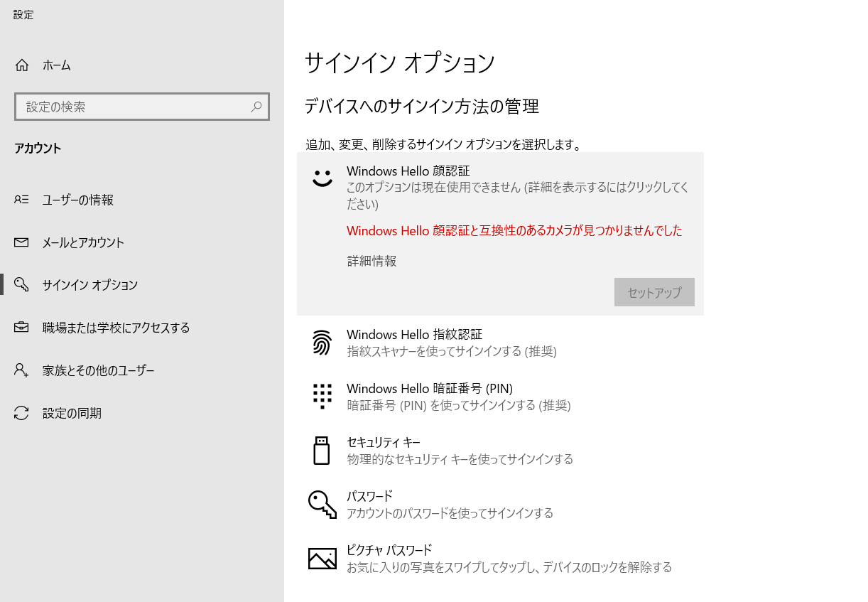Open 職場または学校にアクセスする page
Image resolution: width=868 pixels, height=602 pixels.
[142, 328]
